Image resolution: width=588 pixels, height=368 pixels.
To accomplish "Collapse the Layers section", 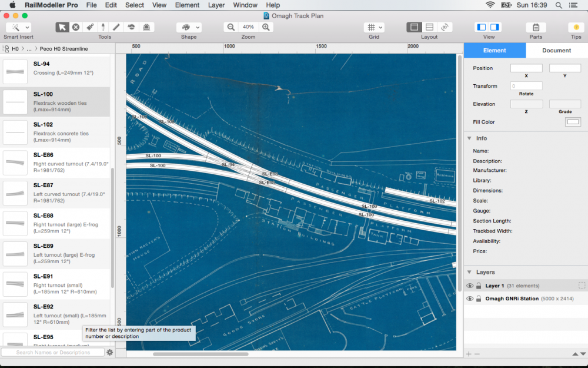I will click(x=469, y=272).
